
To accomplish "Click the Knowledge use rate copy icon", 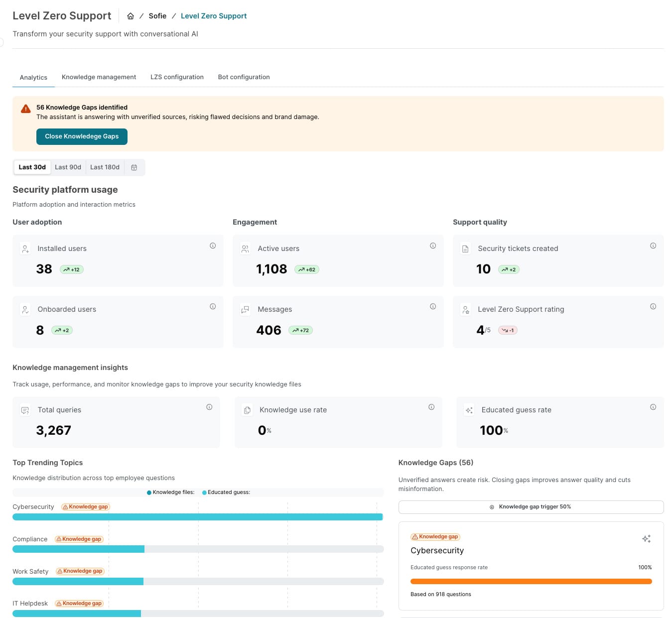I will pyautogui.click(x=247, y=410).
